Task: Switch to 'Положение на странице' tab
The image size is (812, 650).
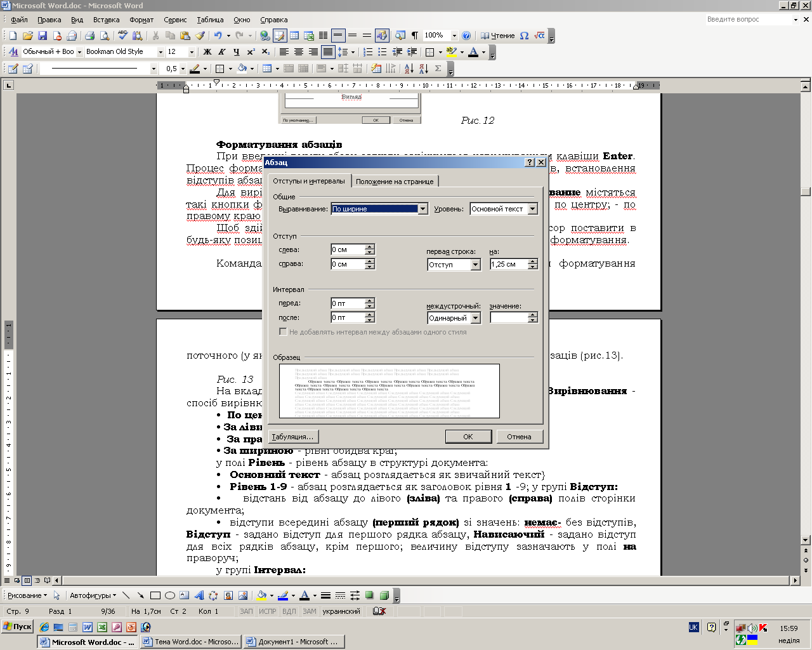Action: coord(395,182)
